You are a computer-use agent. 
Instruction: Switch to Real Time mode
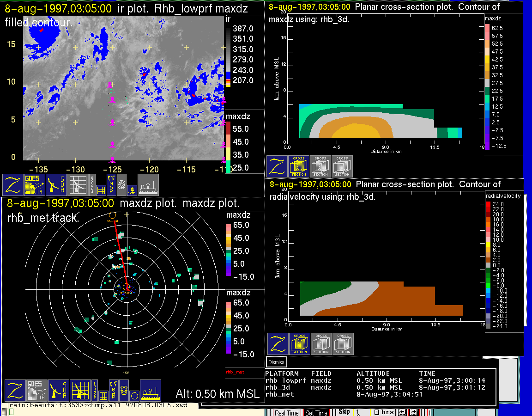click(x=287, y=413)
